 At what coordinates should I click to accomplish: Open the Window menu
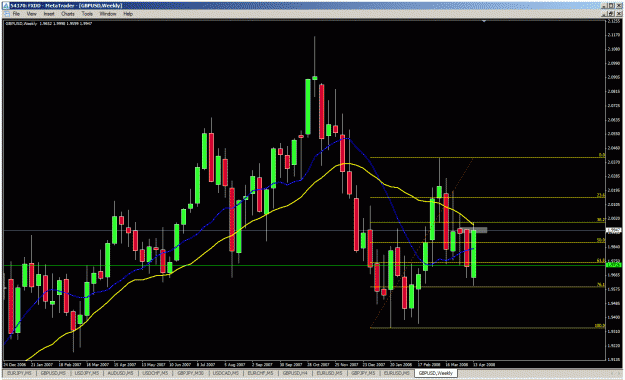[108, 14]
